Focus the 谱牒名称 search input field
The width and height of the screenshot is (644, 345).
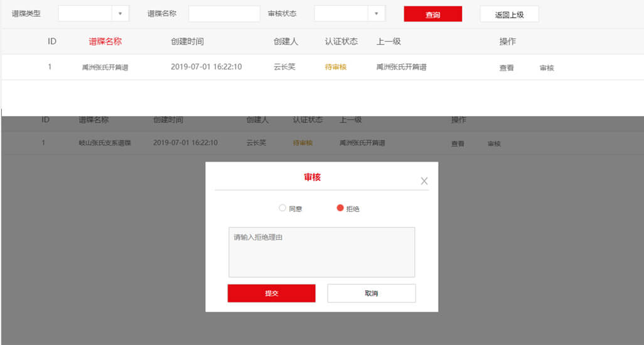tap(224, 14)
